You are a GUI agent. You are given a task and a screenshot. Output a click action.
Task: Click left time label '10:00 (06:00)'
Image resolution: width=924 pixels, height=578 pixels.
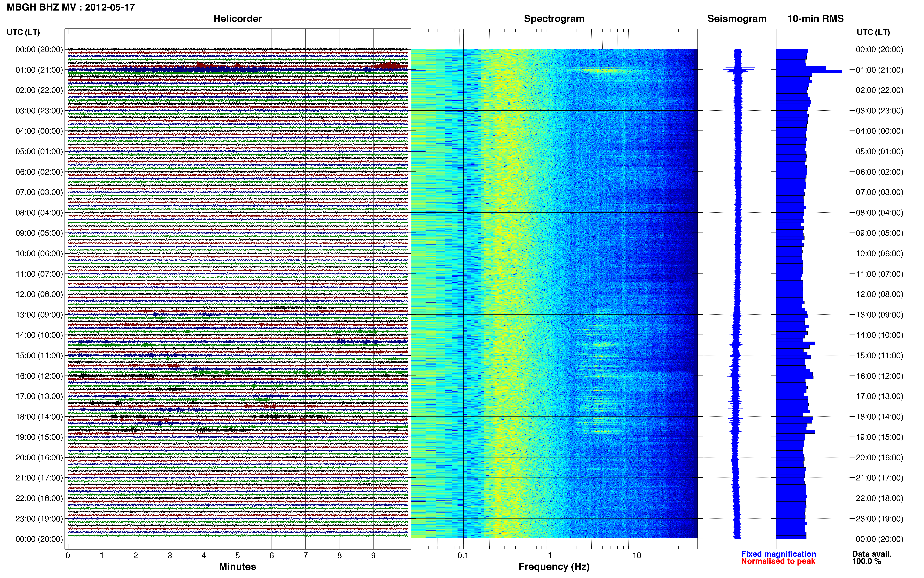click(x=39, y=253)
